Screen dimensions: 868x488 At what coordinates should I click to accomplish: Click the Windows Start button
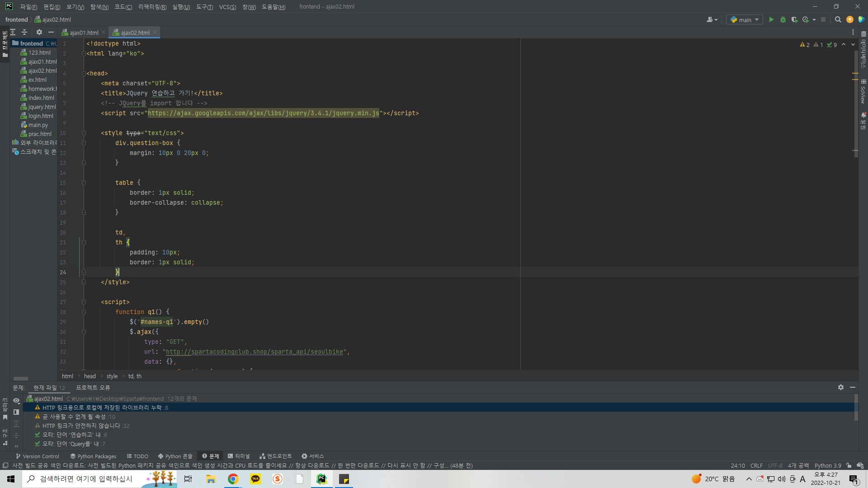[11, 479]
